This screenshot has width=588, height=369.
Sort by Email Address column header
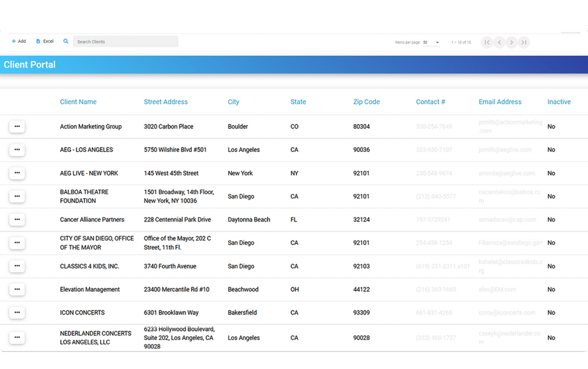tap(500, 102)
